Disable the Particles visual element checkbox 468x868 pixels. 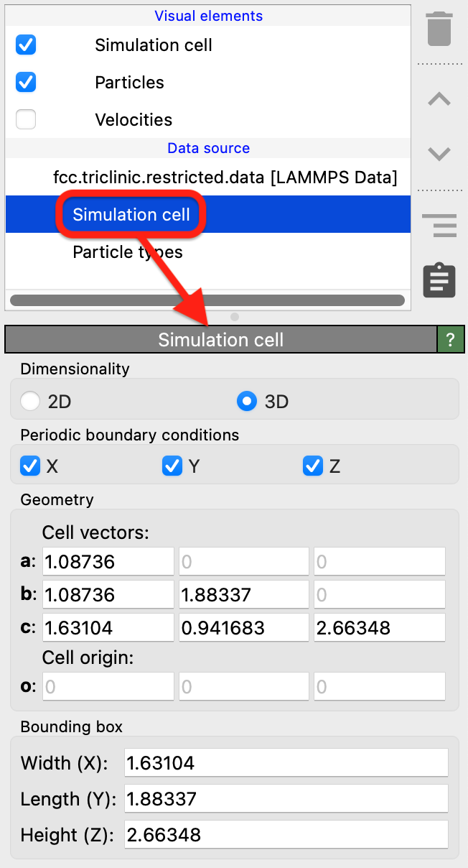pyautogui.click(x=26, y=83)
